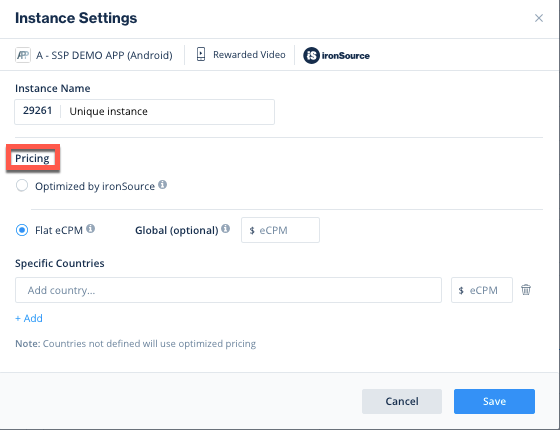The width and height of the screenshot is (560, 430).
Task: Click the instance ID 29261
Action: point(38,111)
